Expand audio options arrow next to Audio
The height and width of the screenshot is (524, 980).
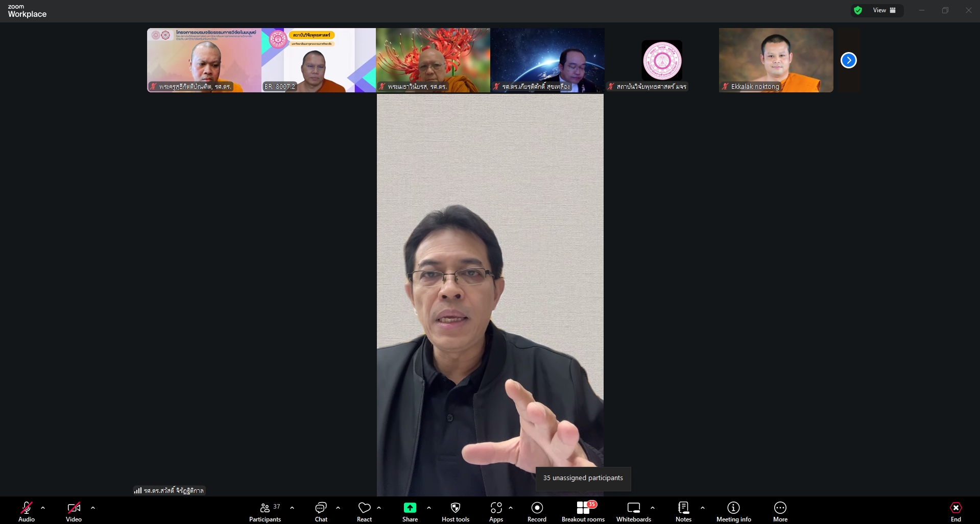click(x=43, y=508)
